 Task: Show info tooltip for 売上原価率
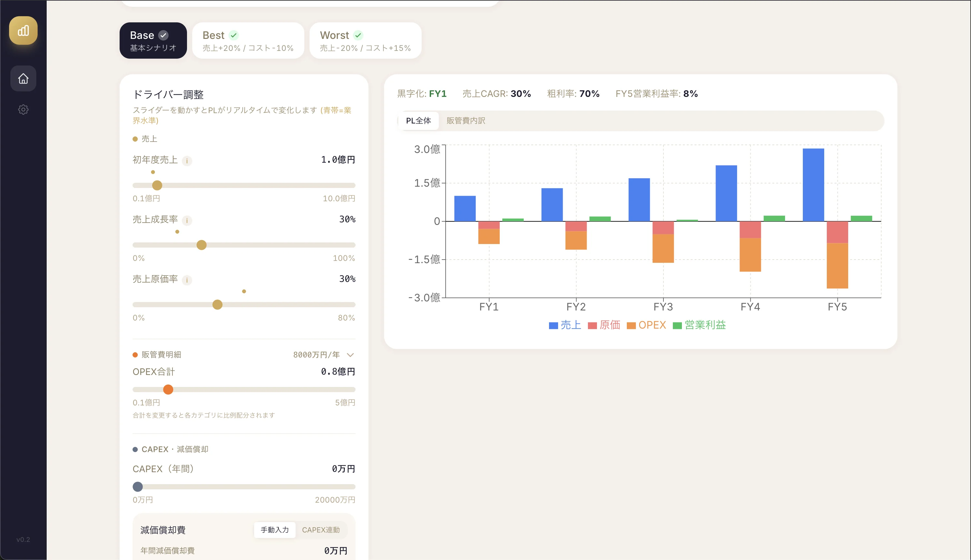click(187, 280)
